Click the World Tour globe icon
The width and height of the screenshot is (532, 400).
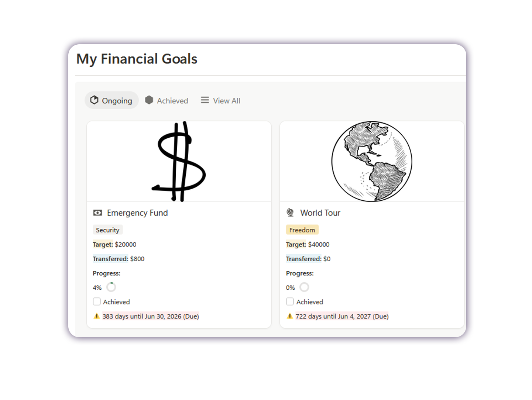(x=291, y=213)
